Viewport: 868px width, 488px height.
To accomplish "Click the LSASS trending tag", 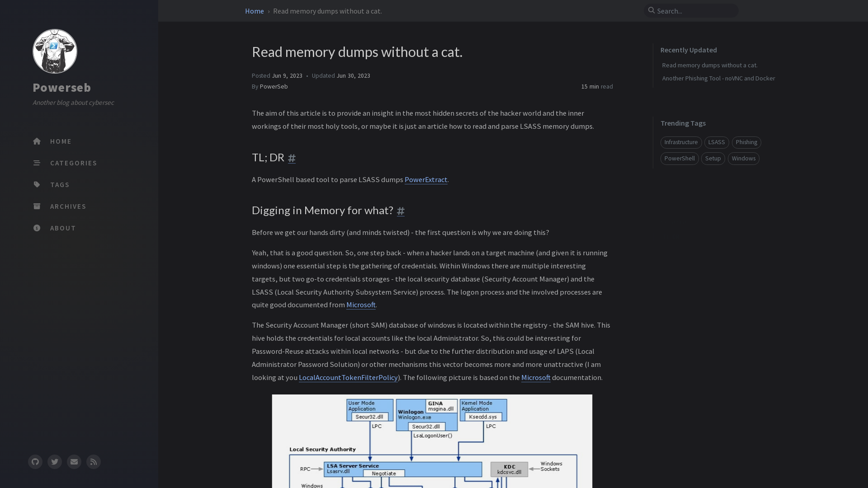I will pos(716,142).
